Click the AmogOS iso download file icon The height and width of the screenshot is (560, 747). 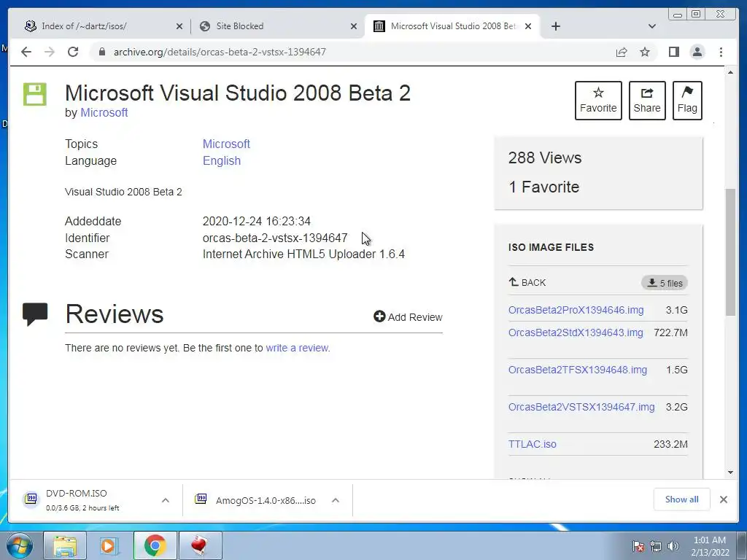pos(201,499)
